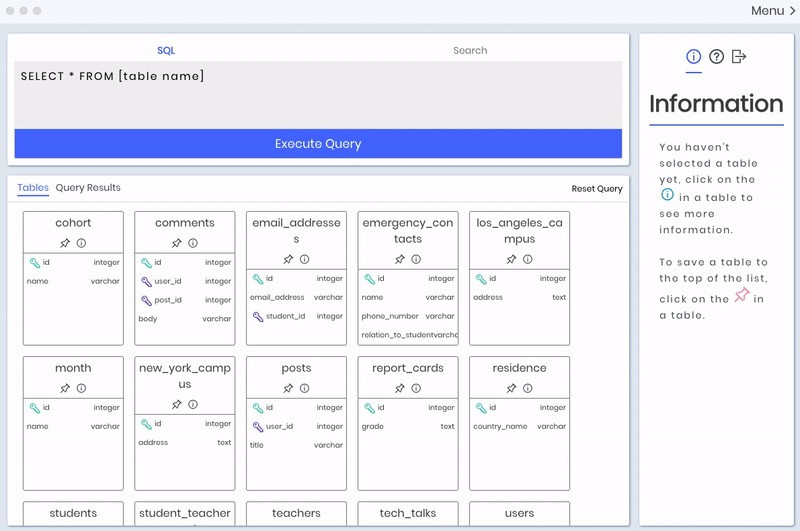
Task: Pin the residence table
Action: click(x=511, y=388)
